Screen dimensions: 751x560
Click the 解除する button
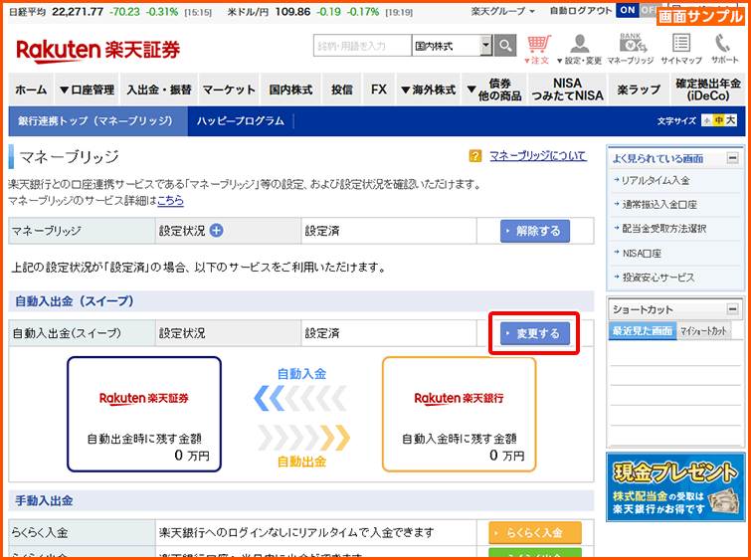(x=535, y=231)
